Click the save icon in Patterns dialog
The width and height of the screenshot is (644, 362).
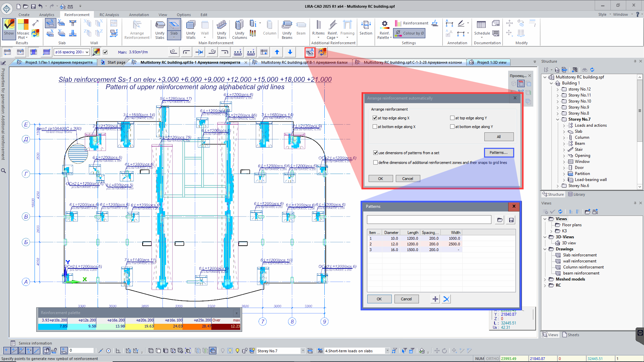[x=511, y=220]
